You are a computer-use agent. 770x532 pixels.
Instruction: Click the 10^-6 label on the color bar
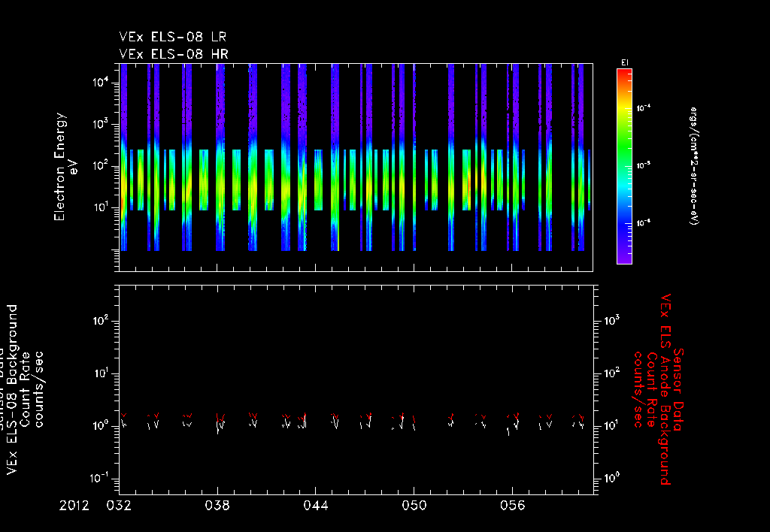coord(644,223)
